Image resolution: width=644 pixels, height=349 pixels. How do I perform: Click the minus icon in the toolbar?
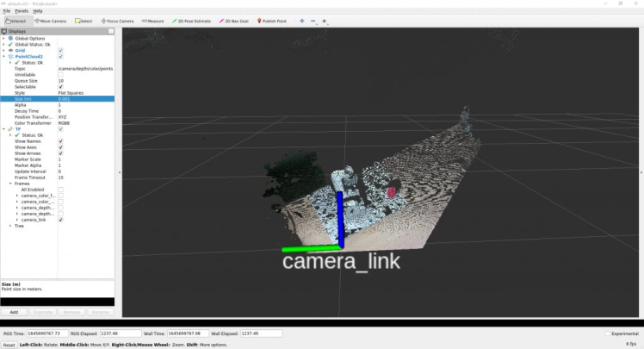click(313, 21)
